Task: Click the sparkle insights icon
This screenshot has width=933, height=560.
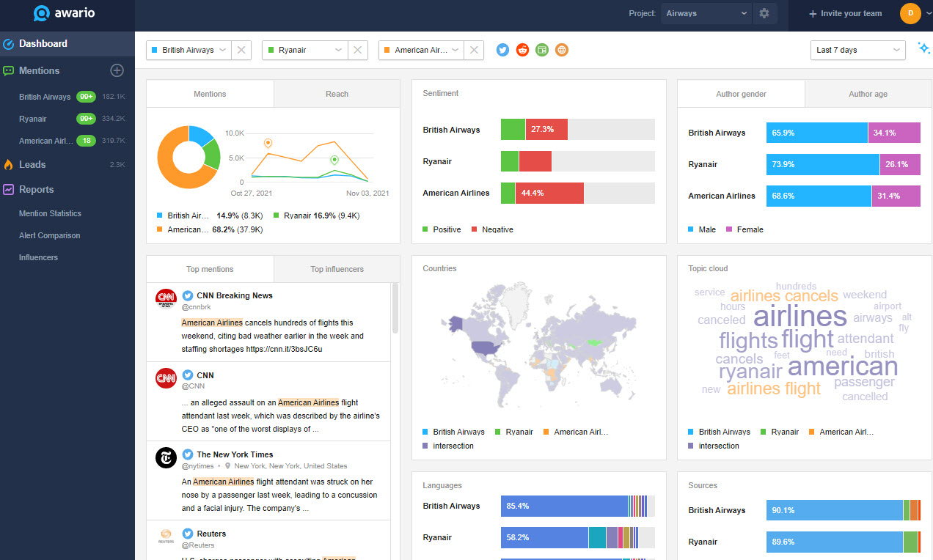Action: (923, 49)
